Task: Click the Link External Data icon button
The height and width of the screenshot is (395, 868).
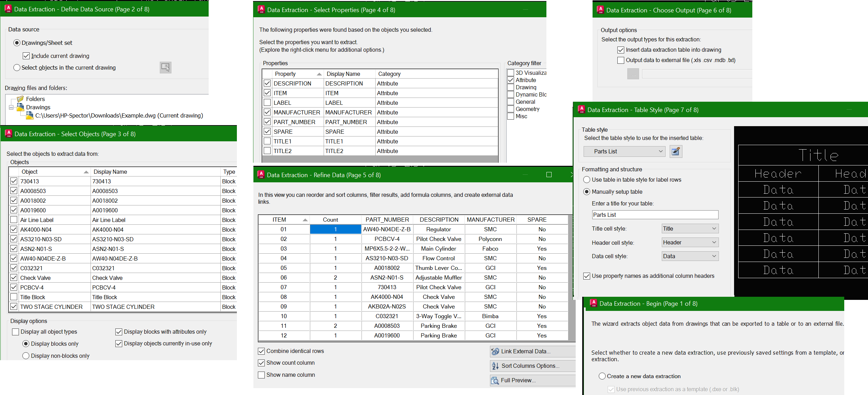Action: [x=495, y=351]
